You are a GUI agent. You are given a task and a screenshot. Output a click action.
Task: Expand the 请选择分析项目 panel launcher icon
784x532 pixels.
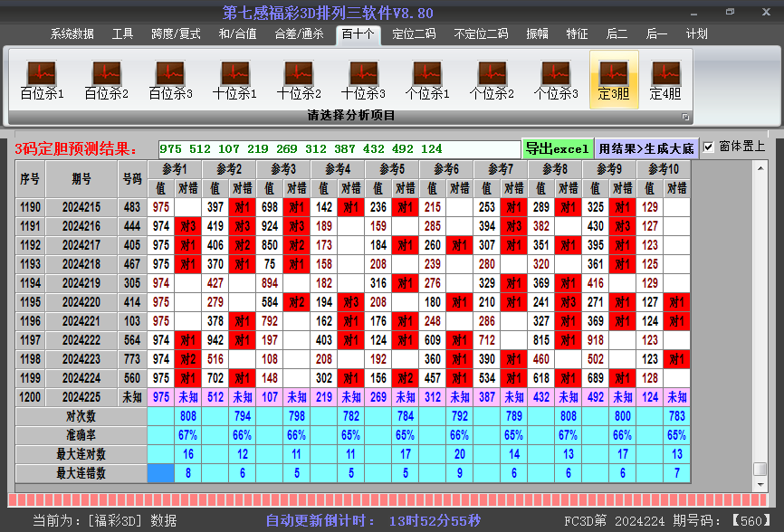(x=685, y=117)
